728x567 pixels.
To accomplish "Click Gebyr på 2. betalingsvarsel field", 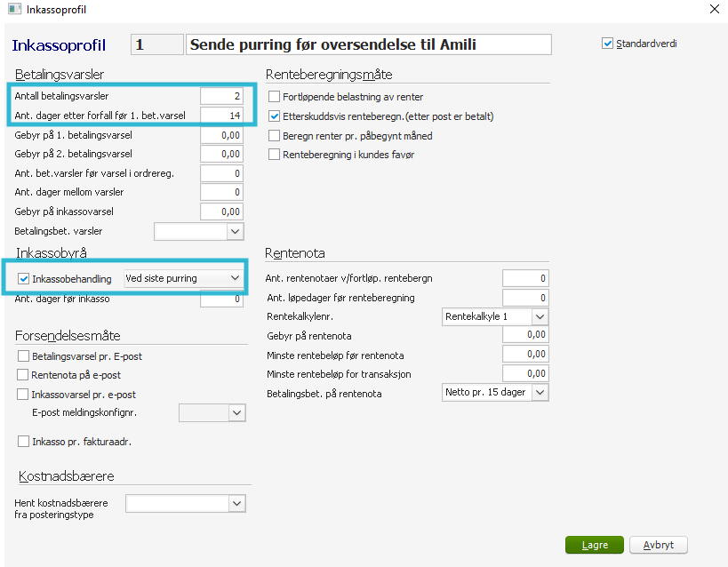I will pos(222,154).
